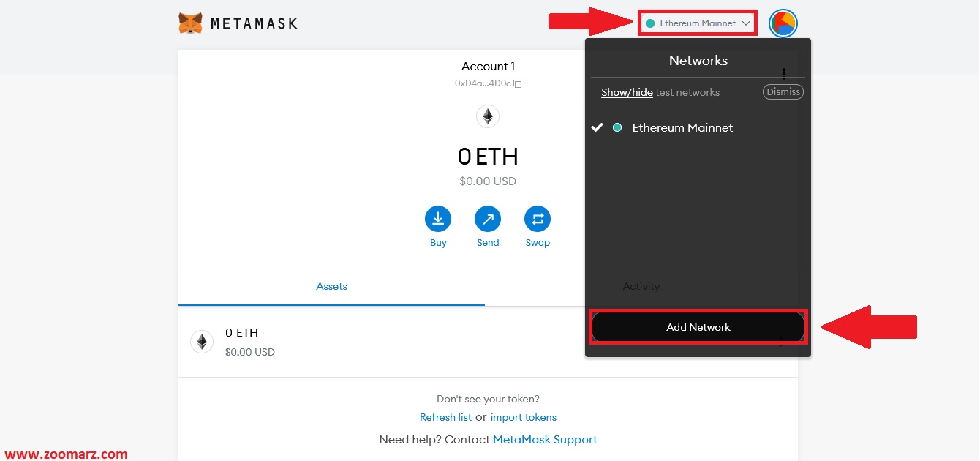
Task: Switch to the Activity tab
Action: [x=641, y=286]
